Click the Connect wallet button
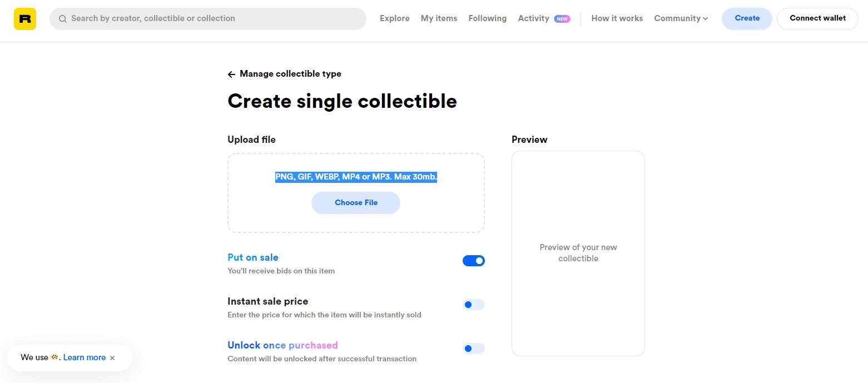Image resolution: width=868 pixels, height=383 pixels. pyautogui.click(x=817, y=18)
